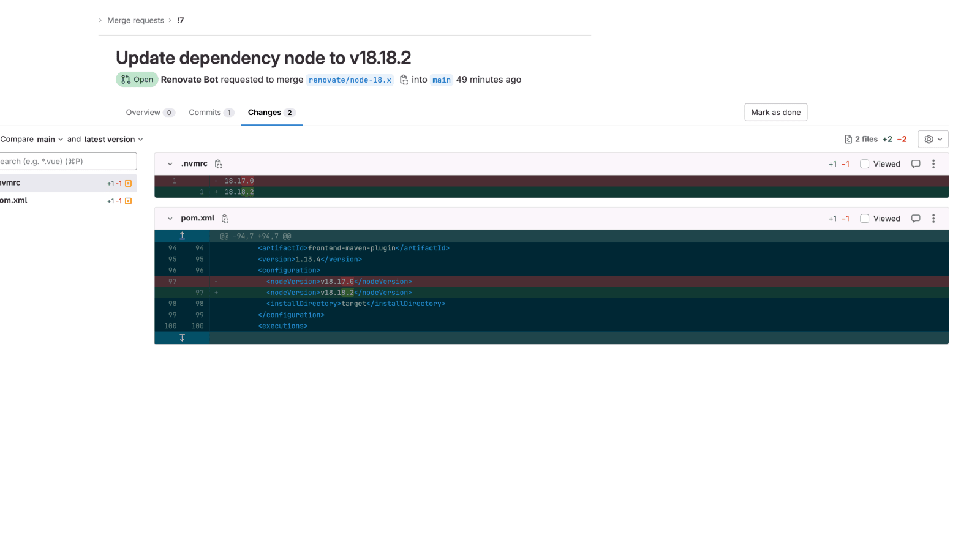Switch to the Commits tab
Viewport: 980px width, 551px height.
pos(211,113)
